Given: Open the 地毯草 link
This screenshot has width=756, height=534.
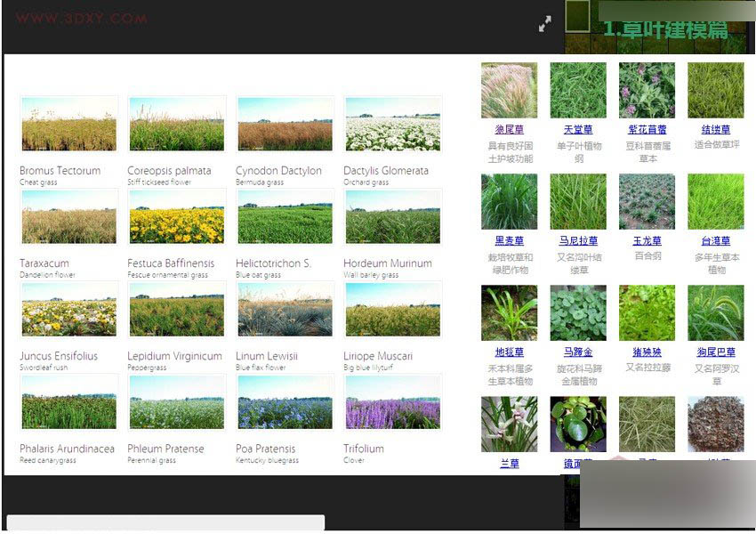Looking at the screenshot, I should 508,351.
